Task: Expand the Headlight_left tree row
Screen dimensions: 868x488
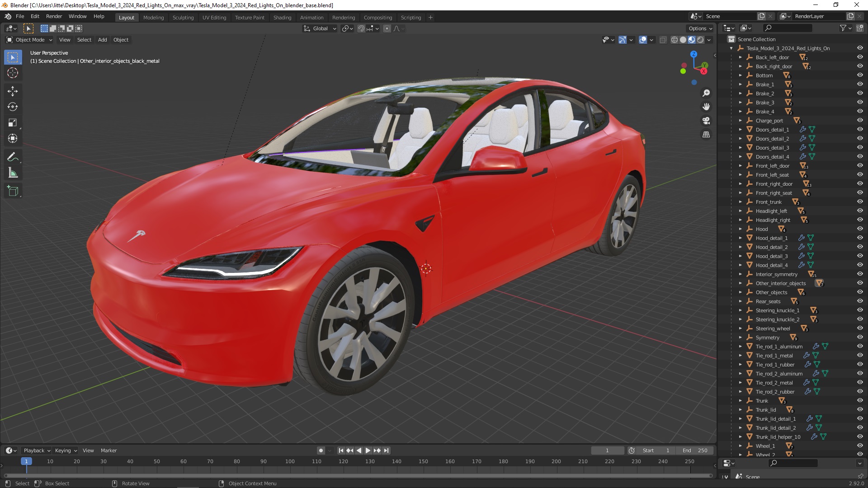Action: pos(740,211)
